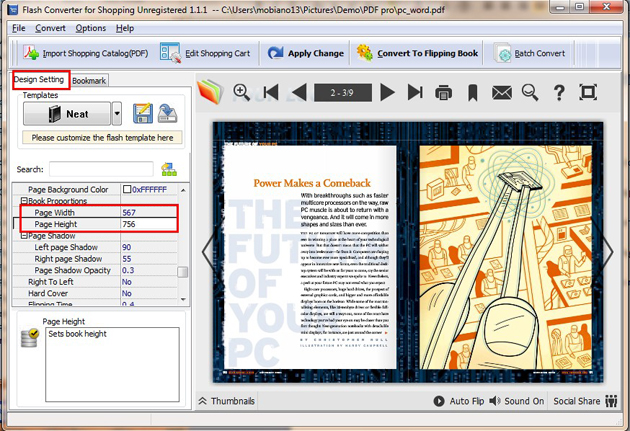Click the Search input field
The height and width of the screenshot is (431, 630).
(x=101, y=169)
